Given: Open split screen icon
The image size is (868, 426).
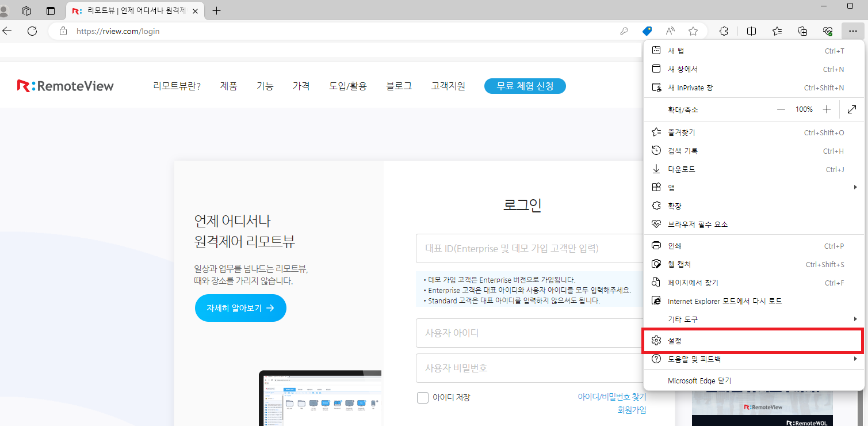Looking at the screenshot, I should coord(751,31).
